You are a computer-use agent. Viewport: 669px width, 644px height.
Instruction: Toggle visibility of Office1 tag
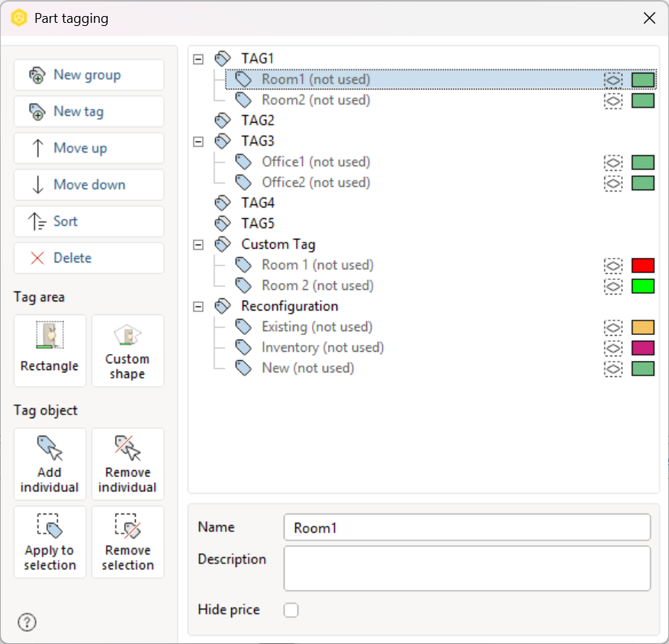coord(613,163)
